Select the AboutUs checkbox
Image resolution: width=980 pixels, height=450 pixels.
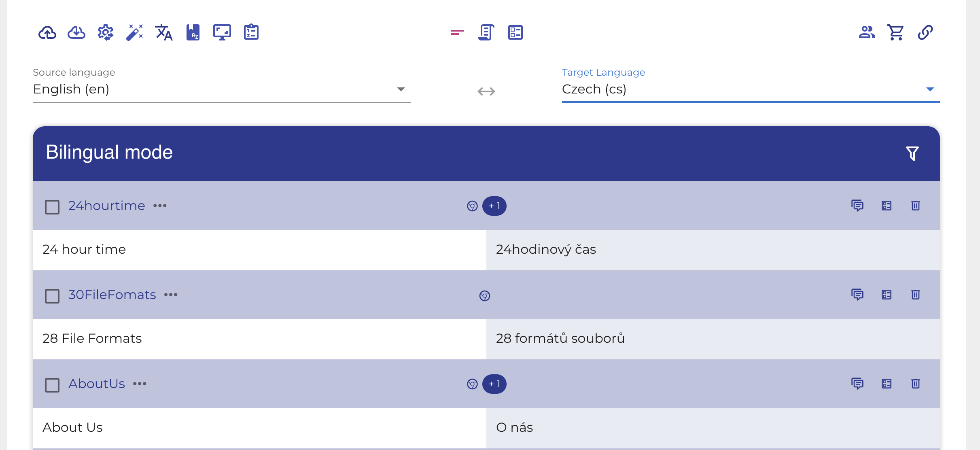[x=52, y=385]
